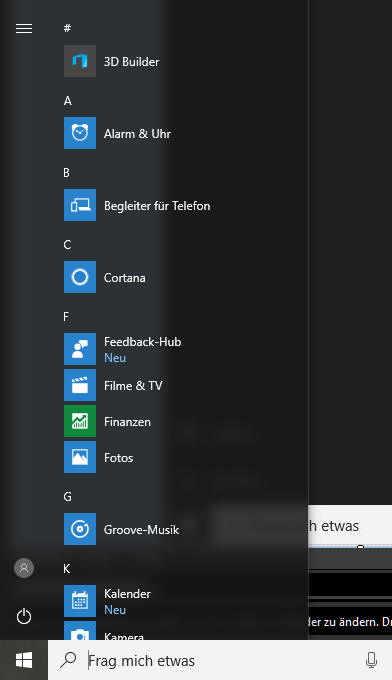Launch Alarm & Uhr clock icon

coord(80,133)
